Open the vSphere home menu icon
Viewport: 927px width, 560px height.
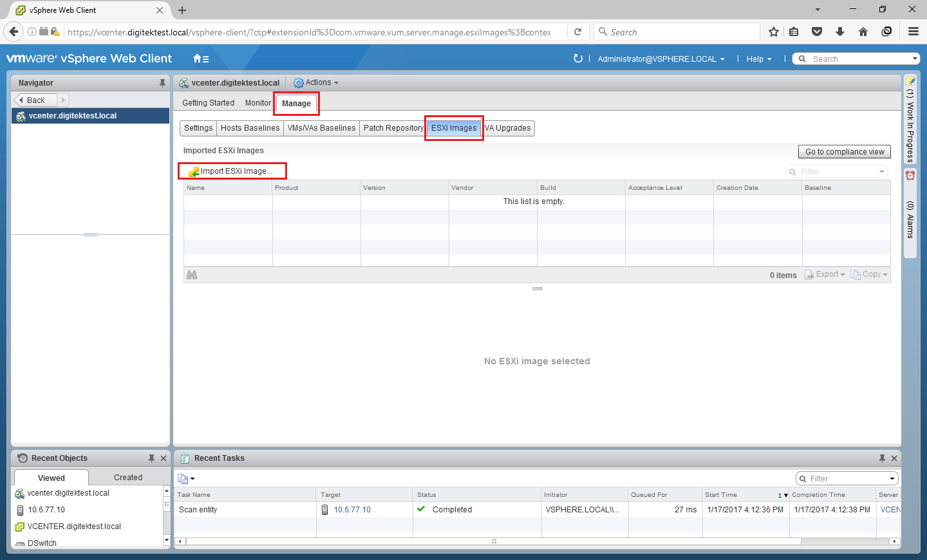201,59
